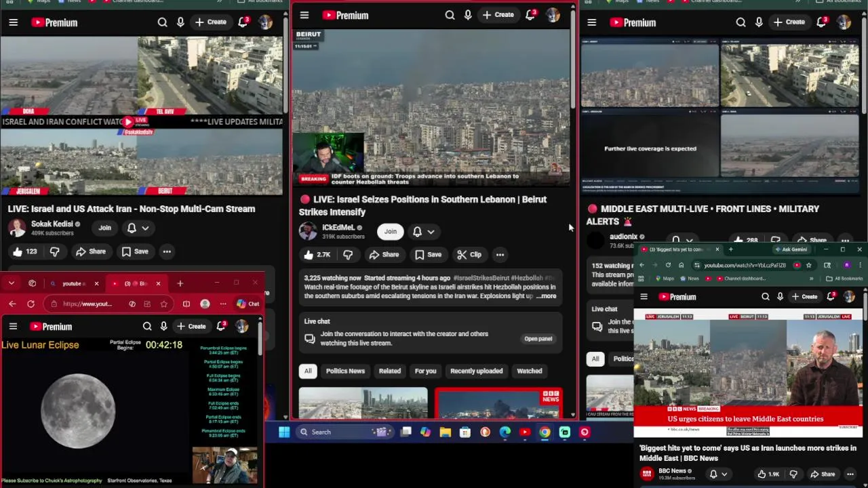
Task: Dislike the Sokak Kedisi stream
Action: [x=55, y=251]
